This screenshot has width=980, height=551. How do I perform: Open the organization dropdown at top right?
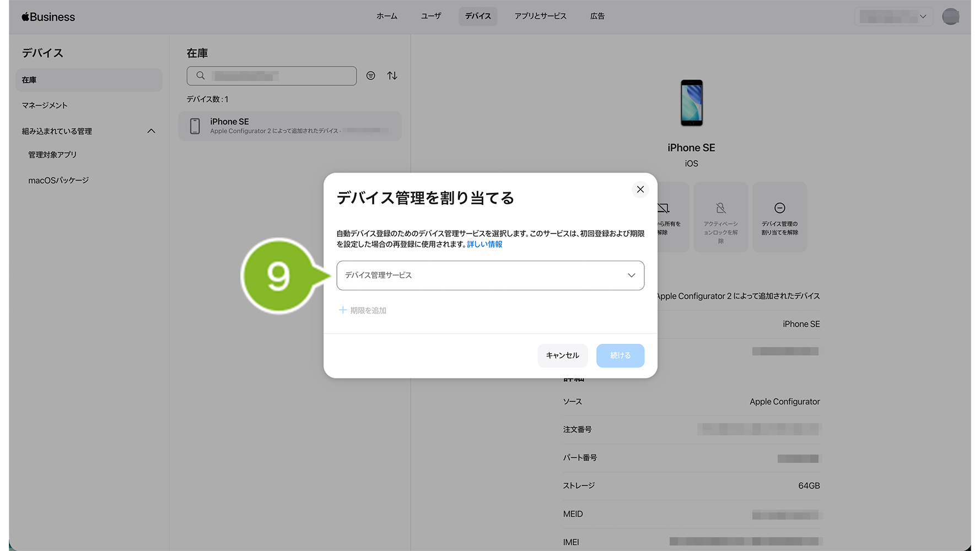893,17
